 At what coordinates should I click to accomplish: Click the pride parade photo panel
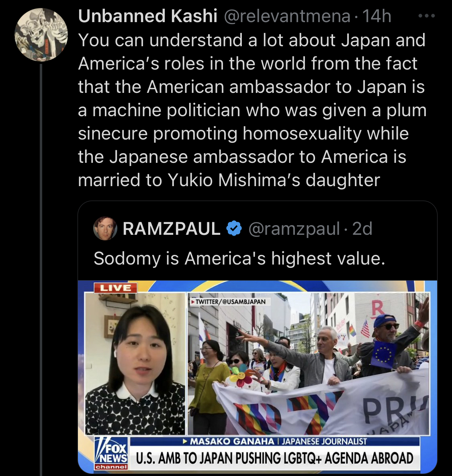click(x=309, y=364)
